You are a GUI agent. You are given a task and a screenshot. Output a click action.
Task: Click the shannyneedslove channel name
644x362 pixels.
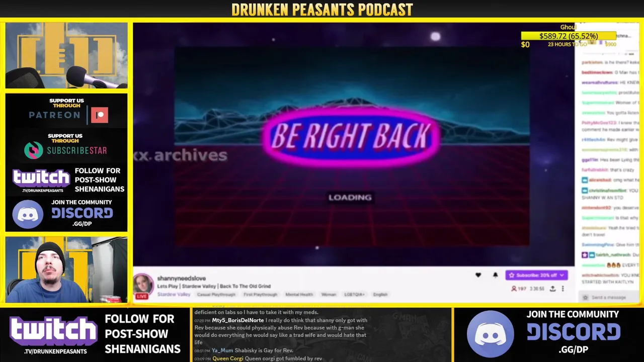181,278
